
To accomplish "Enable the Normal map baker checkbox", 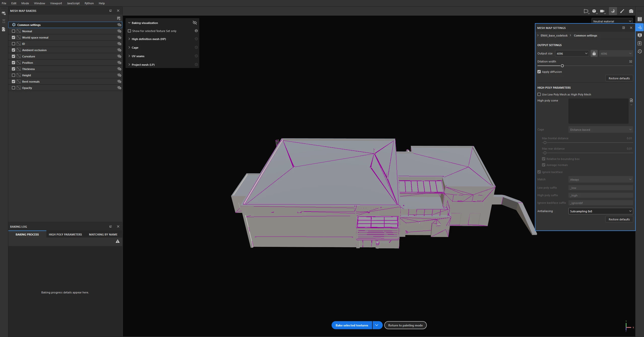I will click(x=14, y=31).
